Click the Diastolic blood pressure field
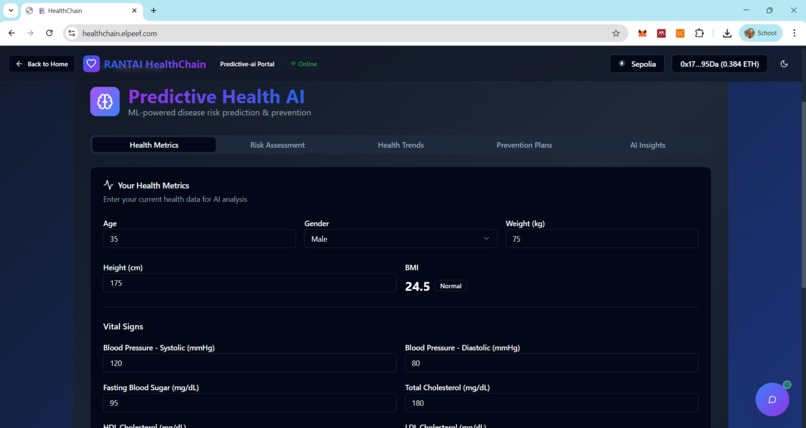 click(x=552, y=363)
